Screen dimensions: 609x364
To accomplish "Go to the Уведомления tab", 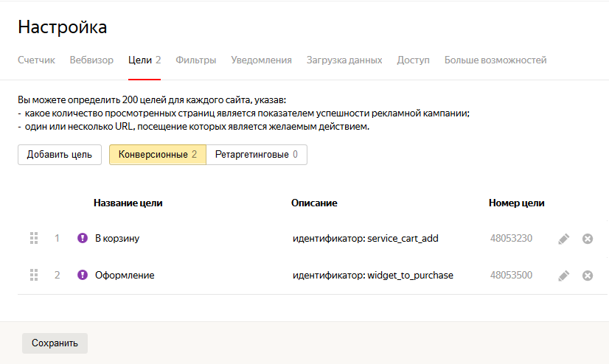I will pos(262,60).
